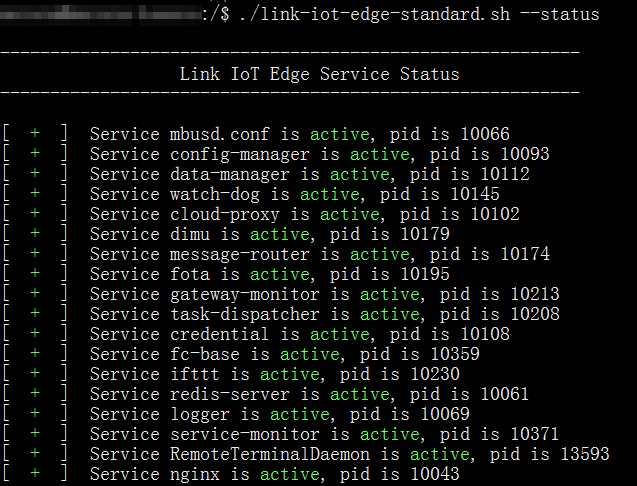Click green plus marker on credential row
The height and width of the screenshot is (486, 637).
[35, 333]
